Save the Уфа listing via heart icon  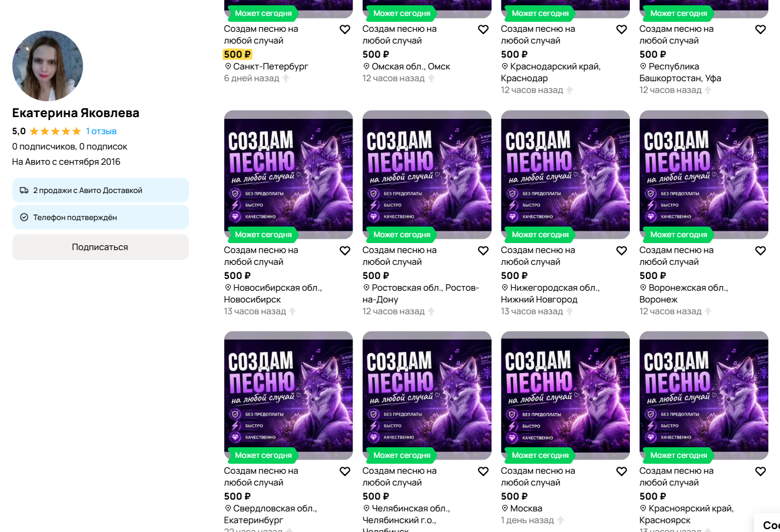[x=761, y=29]
